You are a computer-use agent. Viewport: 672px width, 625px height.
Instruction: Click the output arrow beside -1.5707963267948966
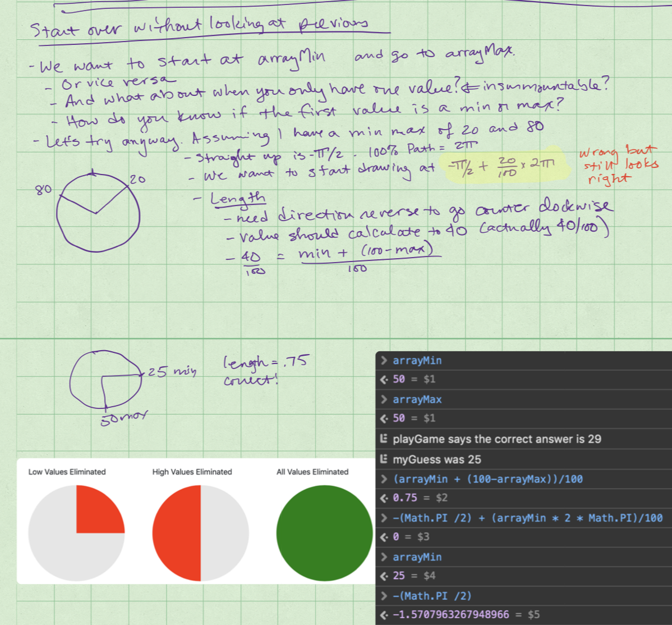click(x=384, y=614)
